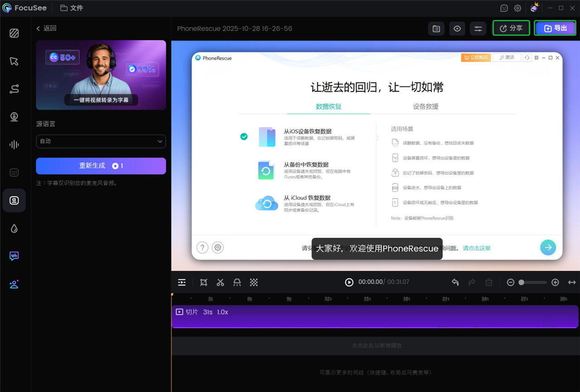This screenshot has height=392, width=580.
Task: Open the speech-bubble icon in sidebar
Action: 14,256
